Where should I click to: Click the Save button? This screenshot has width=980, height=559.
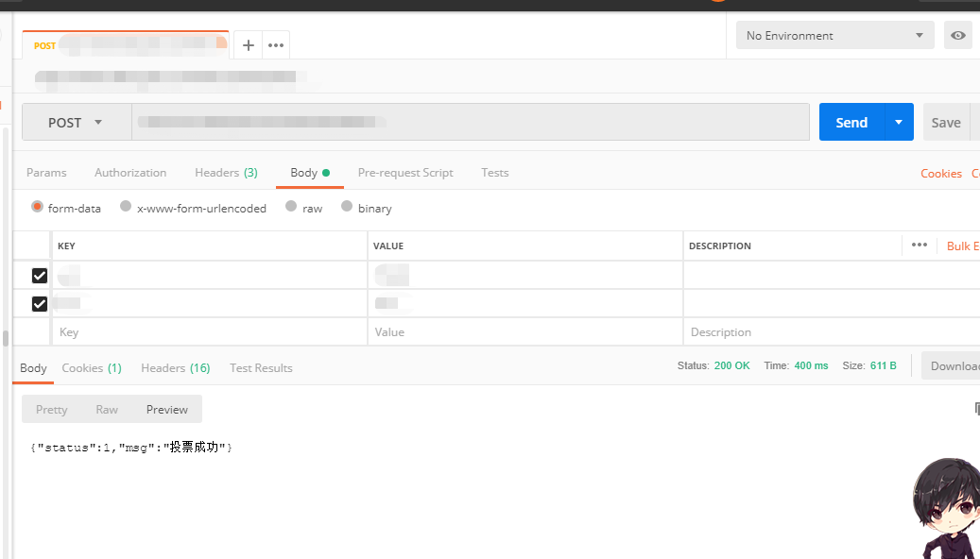946,123
